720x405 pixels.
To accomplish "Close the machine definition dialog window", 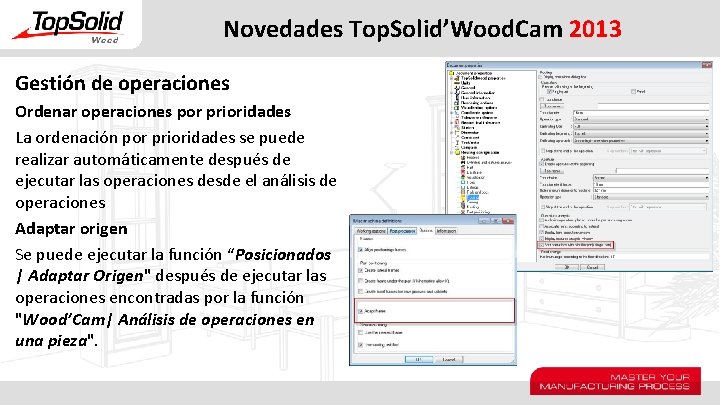I will (x=508, y=221).
